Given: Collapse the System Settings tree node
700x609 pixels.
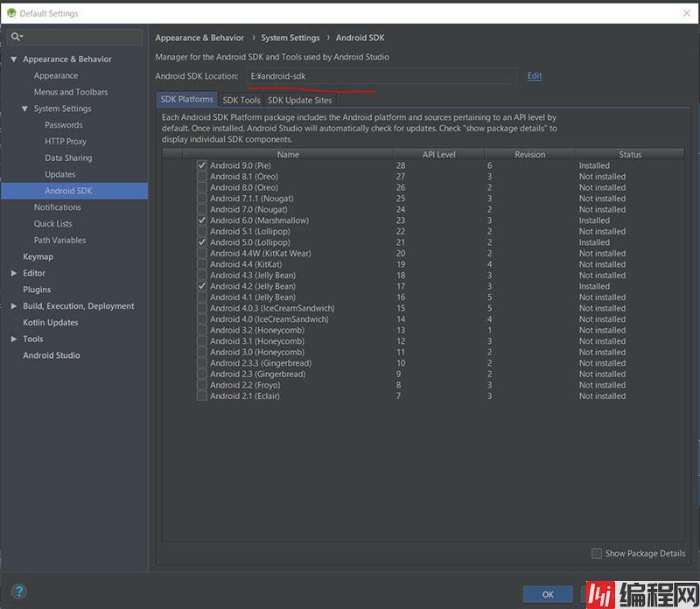Looking at the screenshot, I should point(24,108).
